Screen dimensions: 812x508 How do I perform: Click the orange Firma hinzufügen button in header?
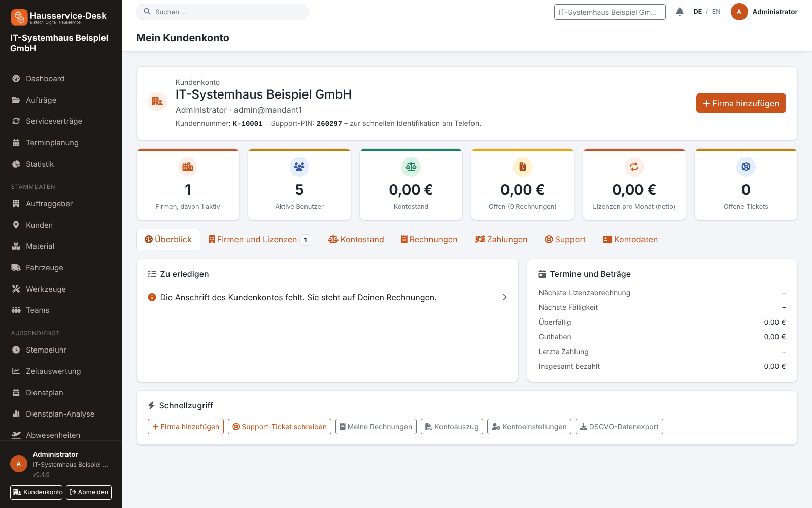tap(741, 103)
